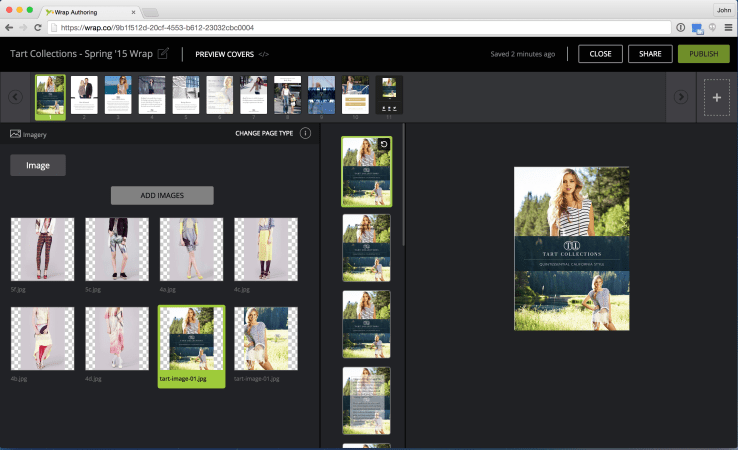
Task: Click the Share button
Action: 649,54
